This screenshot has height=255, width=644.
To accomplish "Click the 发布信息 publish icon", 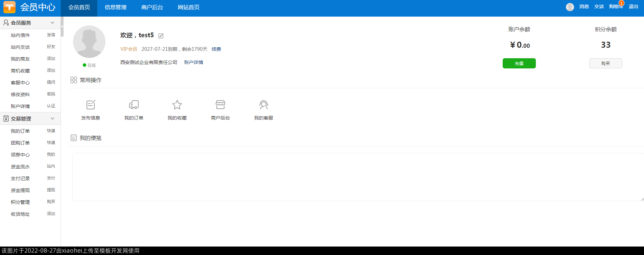I will 91,105.
